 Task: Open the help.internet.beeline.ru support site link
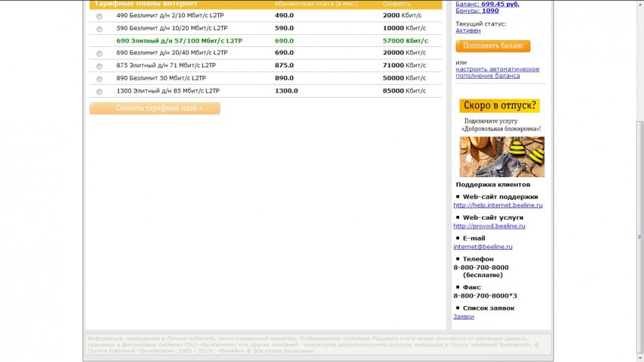[x=498, y=205]
